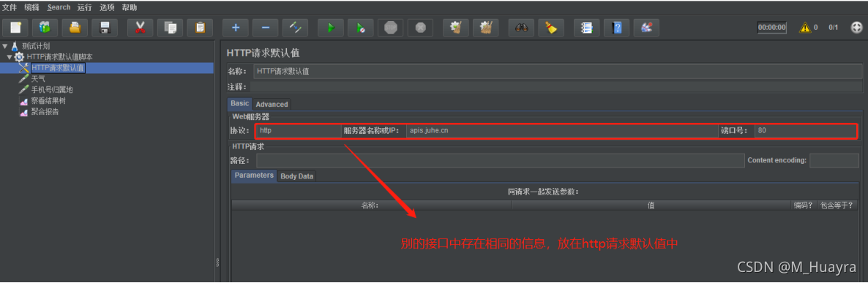This screenshot has height=283, width=868.
Task: Click the 路径 path input field
Action: tap(501, 160)
